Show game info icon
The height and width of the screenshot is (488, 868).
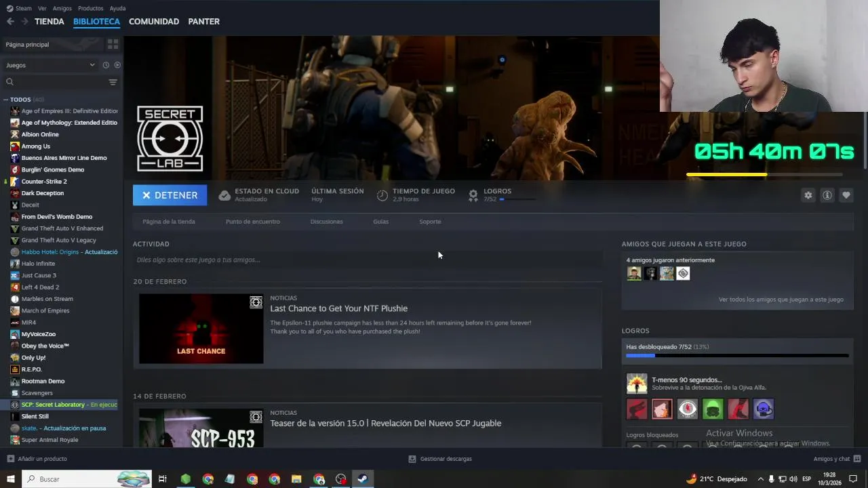[827, 195]
